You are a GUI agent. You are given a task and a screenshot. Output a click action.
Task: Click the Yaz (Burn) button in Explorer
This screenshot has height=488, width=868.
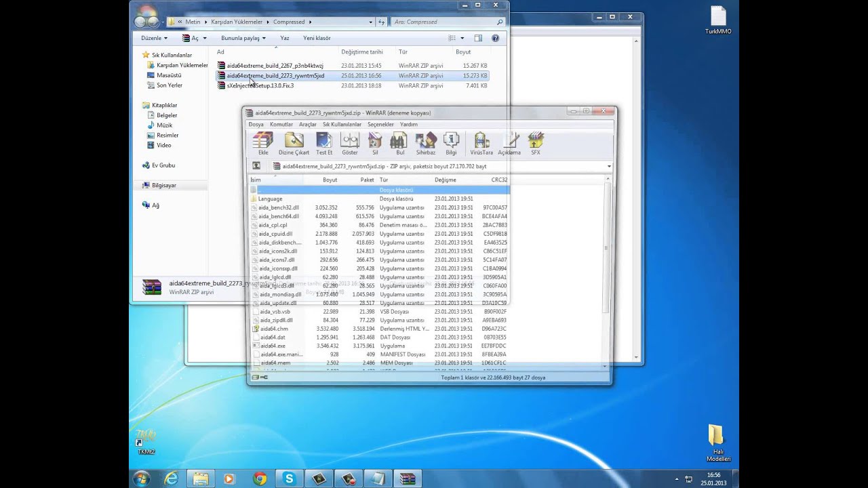pyautogui.click(x=285, y=38)
